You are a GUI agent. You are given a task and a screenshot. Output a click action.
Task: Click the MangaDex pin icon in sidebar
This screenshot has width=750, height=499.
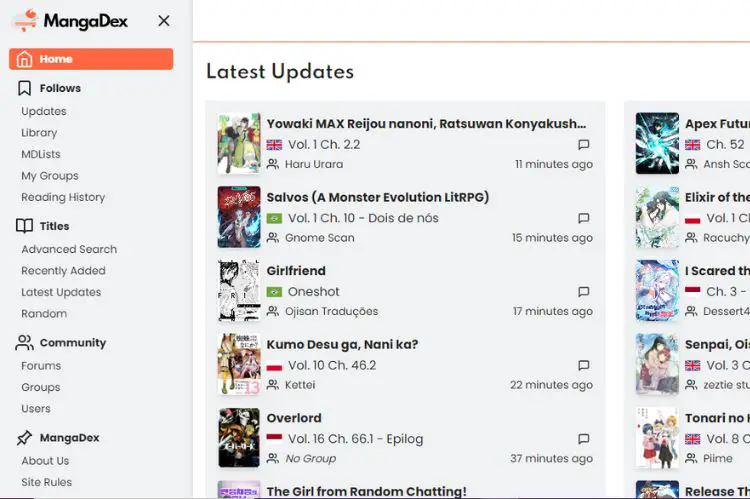[x=24, y=438]
